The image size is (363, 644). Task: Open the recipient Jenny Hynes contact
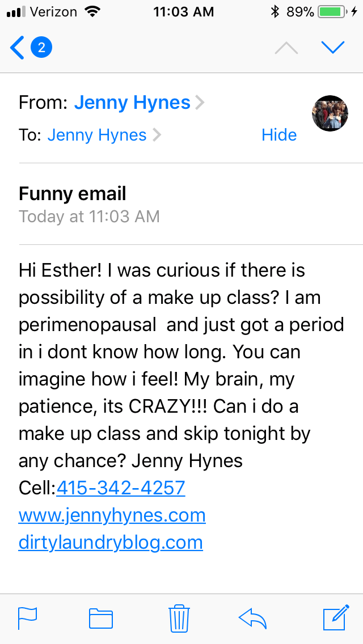[97, 135]
